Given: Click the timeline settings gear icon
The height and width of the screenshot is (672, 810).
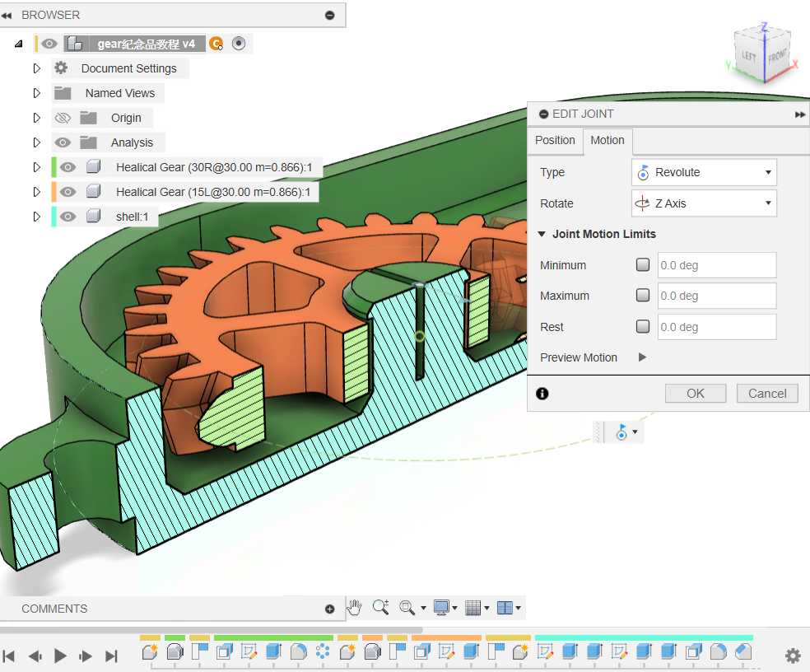Looking at the screenshot, I should [792, 656].
